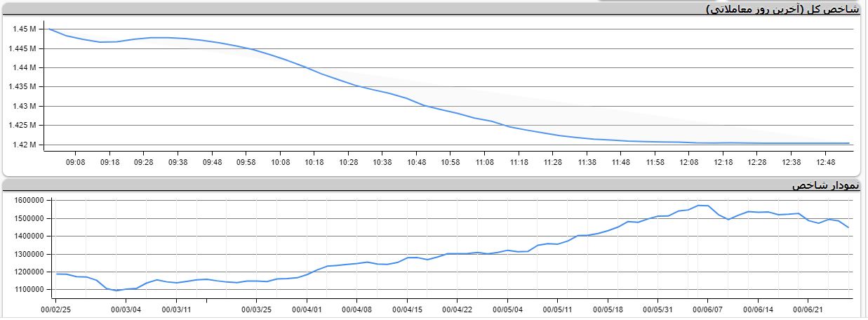Click the 'نمودار شاخص' chart title header
Screen dimensions: 868x320
coord(825,185)
